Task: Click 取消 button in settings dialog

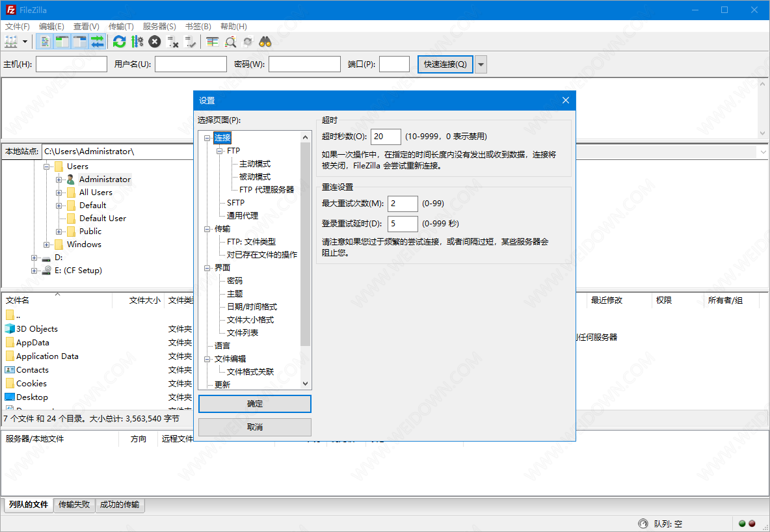Action: pyautogui.click(x=255, y=427)
